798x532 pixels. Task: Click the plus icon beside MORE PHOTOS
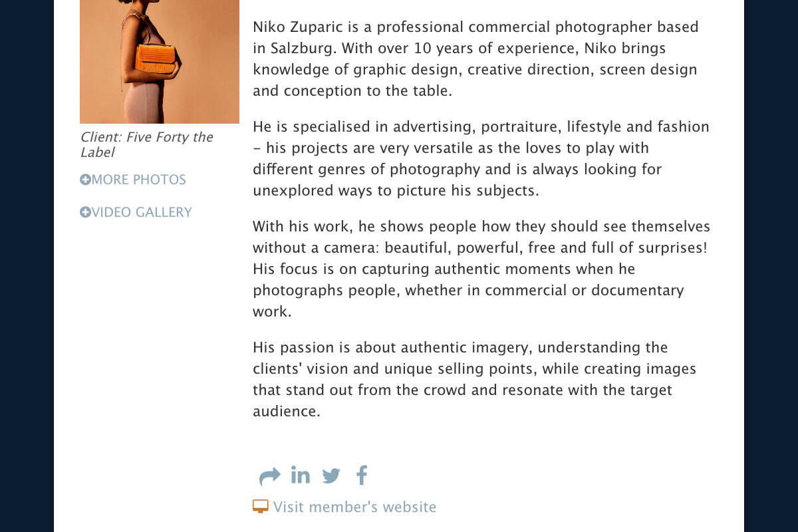(85, 180)
